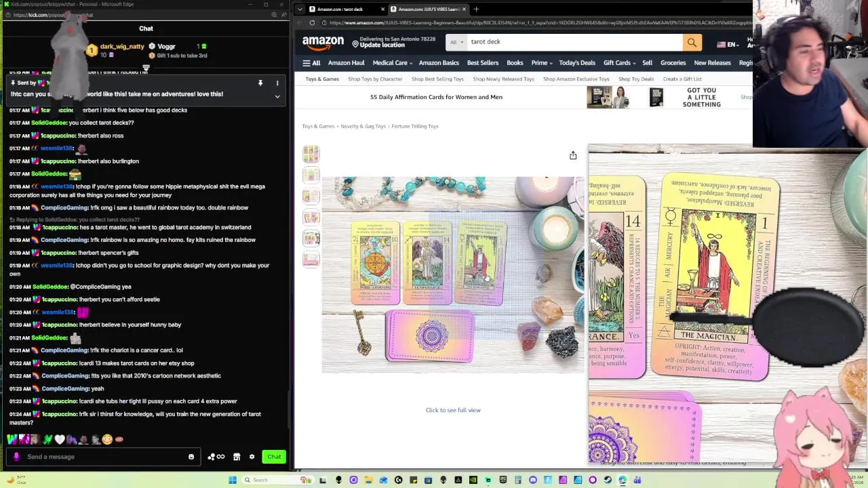Viewport: 868px width, 488px height.
Task: Open Shop Toy Deals link
Action: 635,79
